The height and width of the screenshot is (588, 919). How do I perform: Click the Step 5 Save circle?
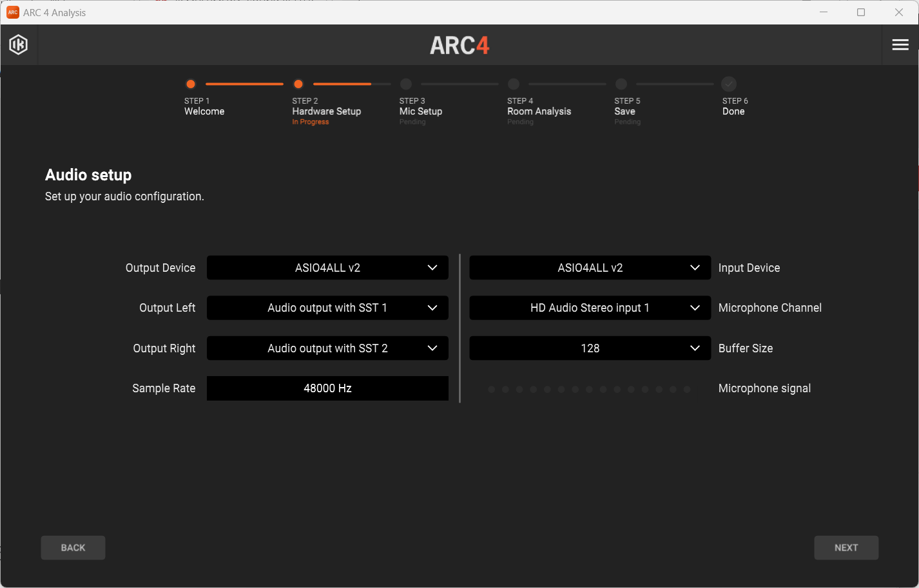[621, 84]
